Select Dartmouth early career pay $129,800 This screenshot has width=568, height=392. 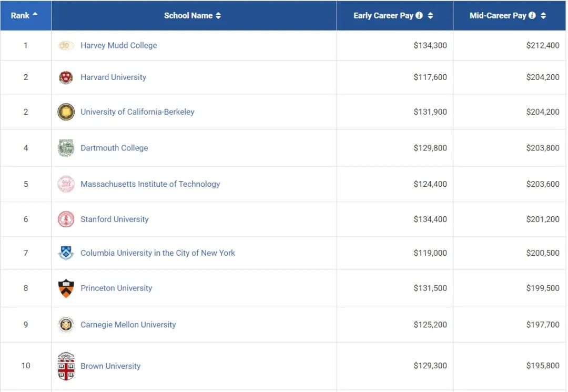click(x=430, y=148)
